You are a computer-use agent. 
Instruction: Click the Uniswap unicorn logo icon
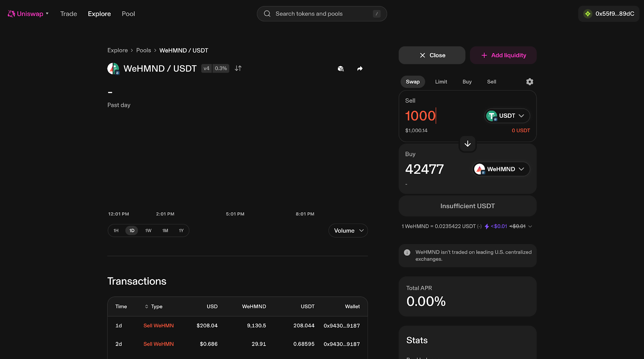[11, 14]
